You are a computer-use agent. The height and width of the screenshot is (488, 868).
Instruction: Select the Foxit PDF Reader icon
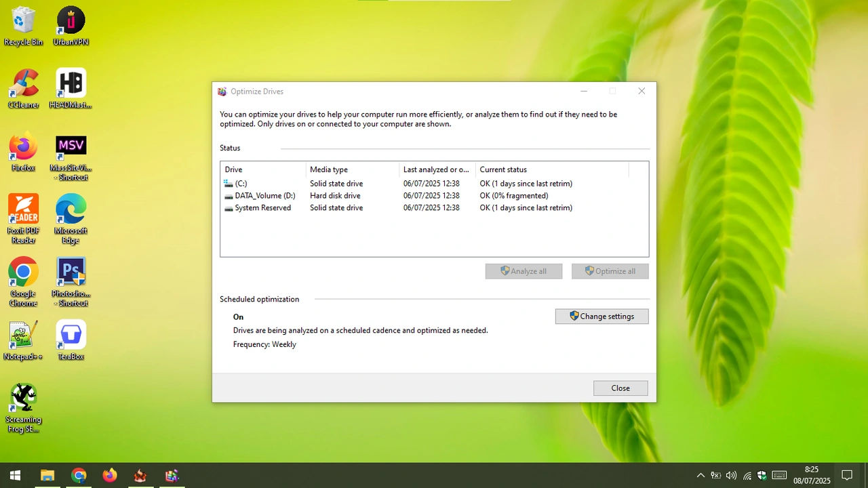24,218
